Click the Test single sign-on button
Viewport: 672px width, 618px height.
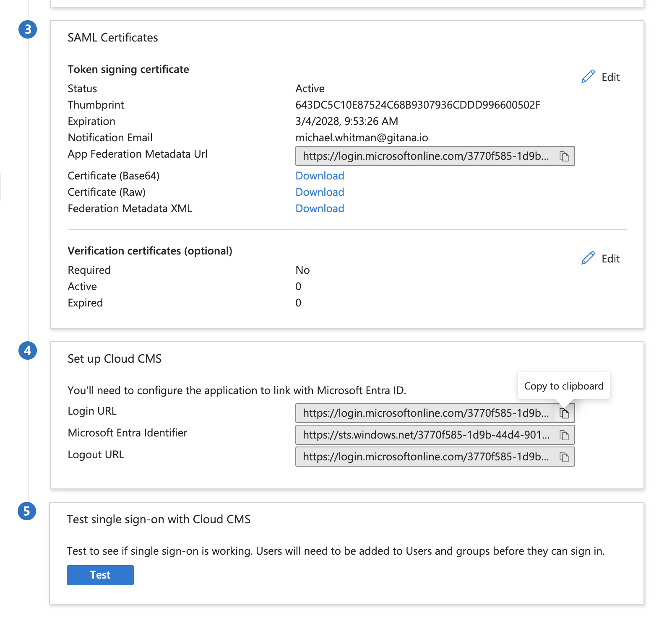[x=100, y=575]
